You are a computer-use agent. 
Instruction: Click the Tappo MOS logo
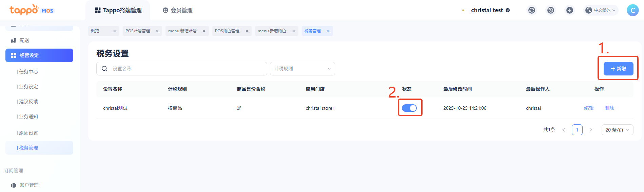click(x=31, y=10)
